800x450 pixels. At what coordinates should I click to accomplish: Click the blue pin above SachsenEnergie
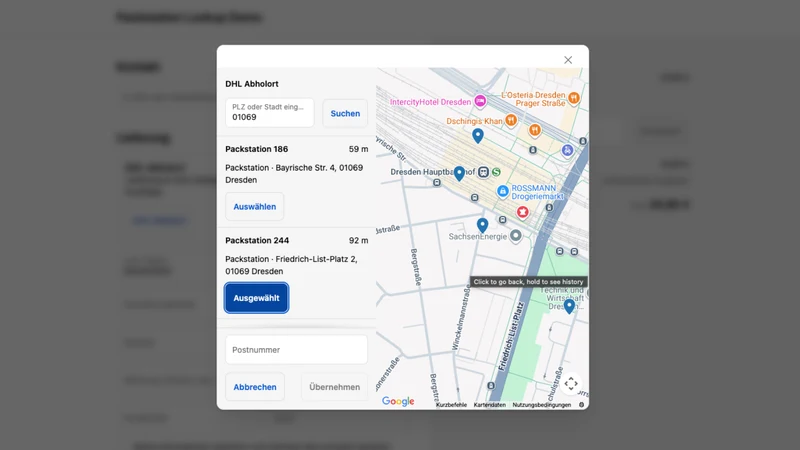tap(482, 225)
